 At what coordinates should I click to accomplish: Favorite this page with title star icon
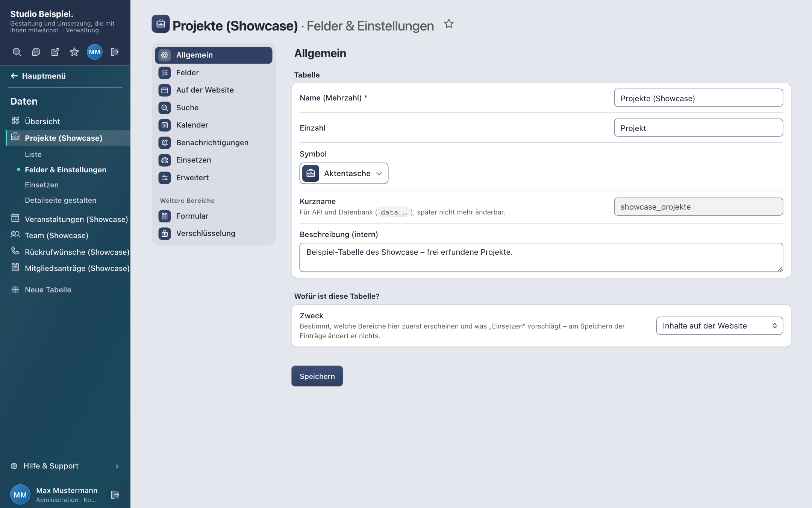[449, 24]
